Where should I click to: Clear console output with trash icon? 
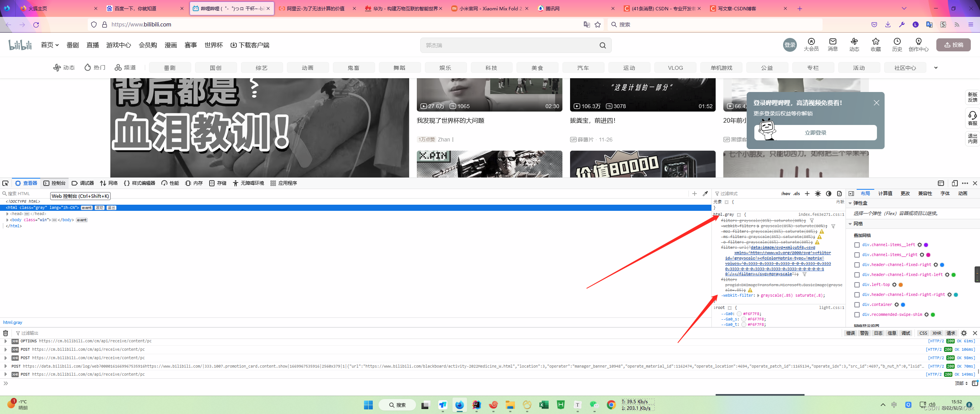point(5,333)
